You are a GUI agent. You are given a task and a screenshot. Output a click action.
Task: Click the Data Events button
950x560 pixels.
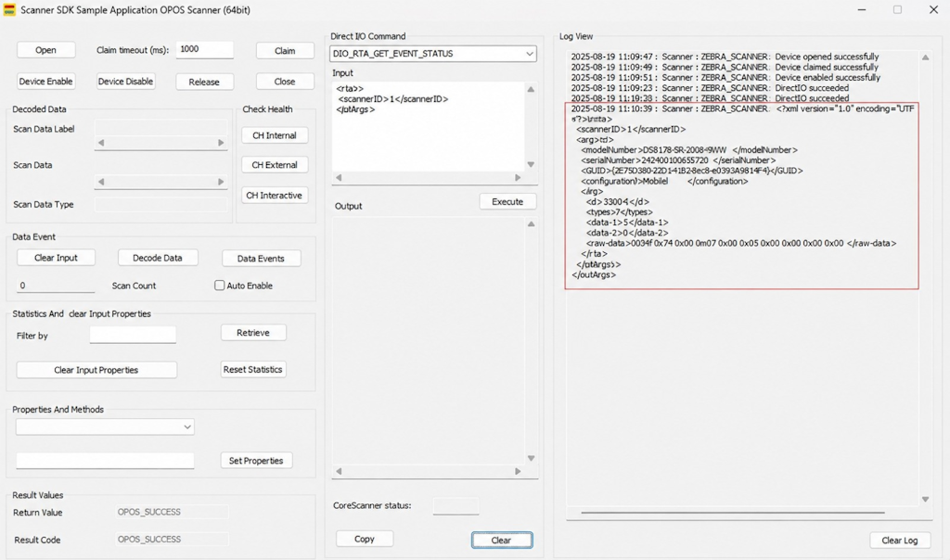(x=261, y=258)
